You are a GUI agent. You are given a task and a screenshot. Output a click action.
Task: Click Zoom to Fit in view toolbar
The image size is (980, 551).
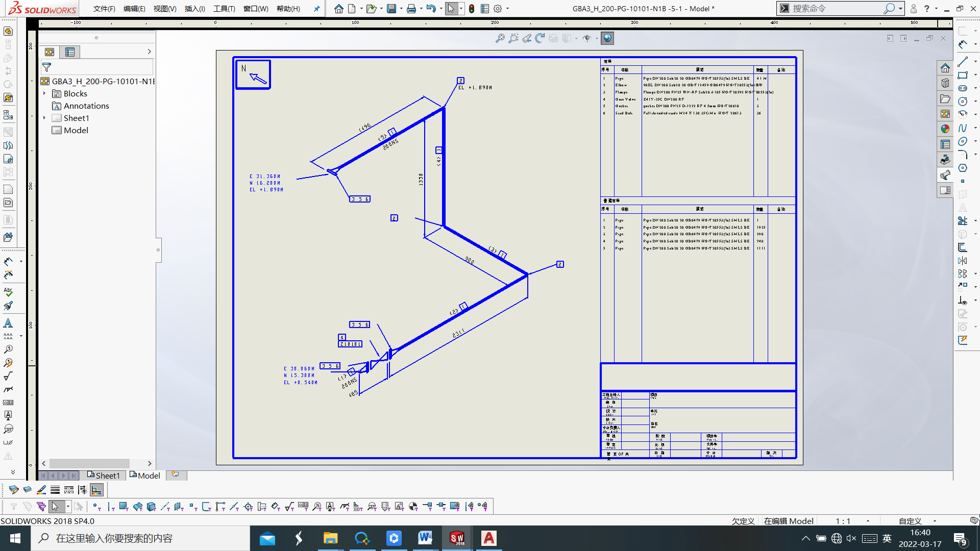point(500,38)
